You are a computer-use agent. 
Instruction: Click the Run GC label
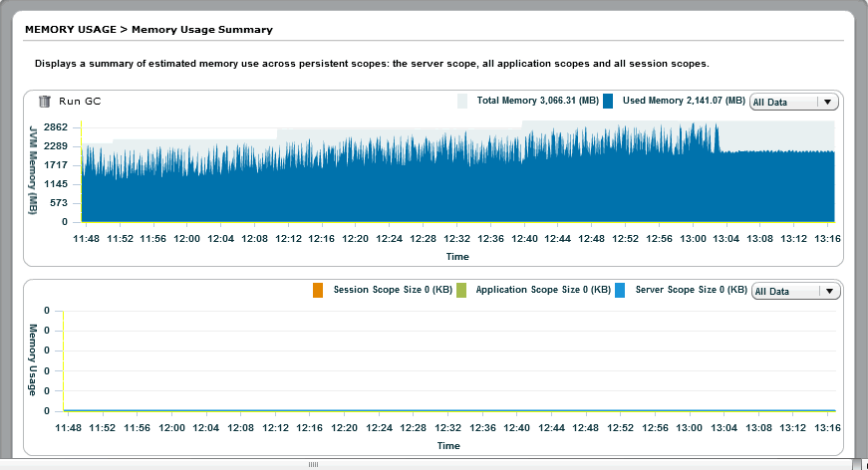80,102
